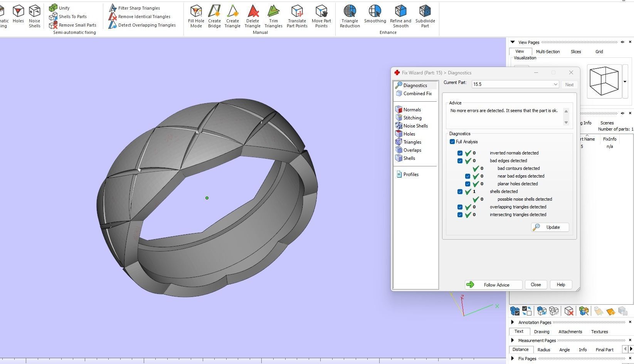
Task: Collapse the View Pages panel
Action: point(513,42)
